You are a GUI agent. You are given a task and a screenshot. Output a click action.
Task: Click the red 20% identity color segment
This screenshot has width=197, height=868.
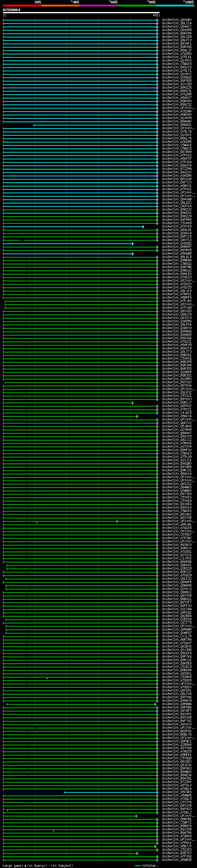22,6
